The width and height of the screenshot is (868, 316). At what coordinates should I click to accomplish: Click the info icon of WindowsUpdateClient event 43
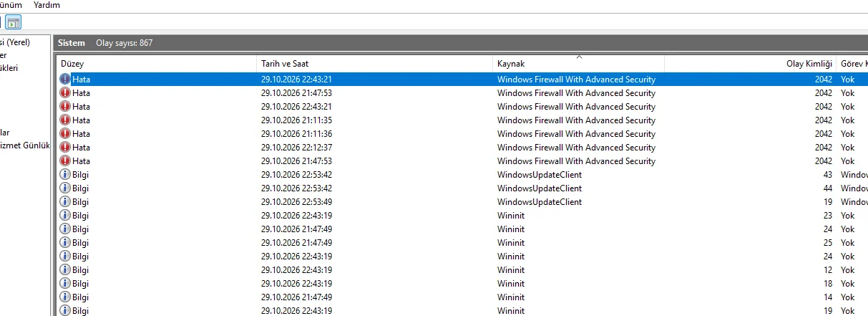point(65,175)
